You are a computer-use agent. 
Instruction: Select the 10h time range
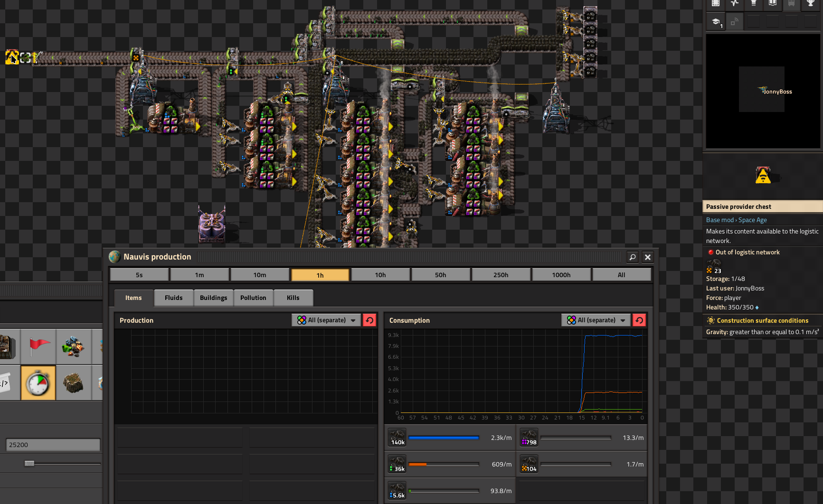tap(380, 275)
